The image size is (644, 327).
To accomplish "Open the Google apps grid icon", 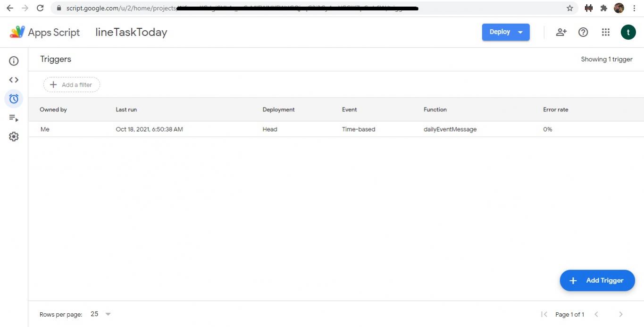I will point(606,32).
